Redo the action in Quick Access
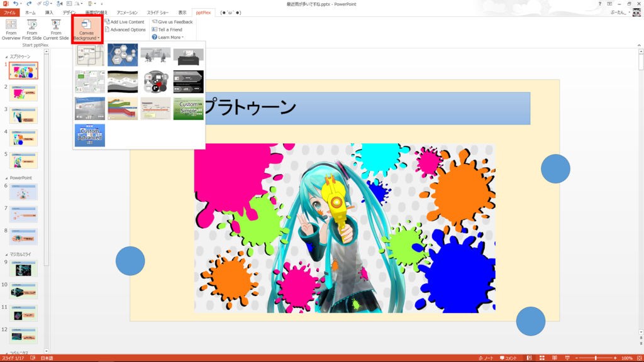This screenshot has height=362, width=644. click(29, 4)
